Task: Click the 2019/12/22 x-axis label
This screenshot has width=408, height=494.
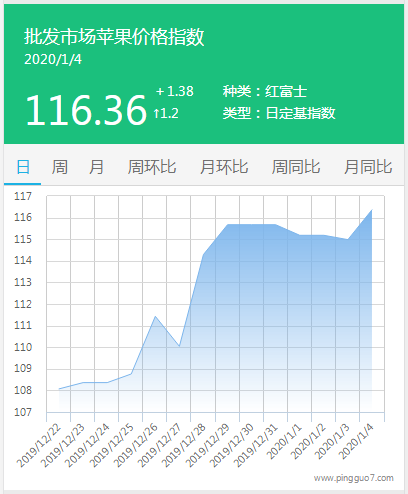Action: pos(39,445)
